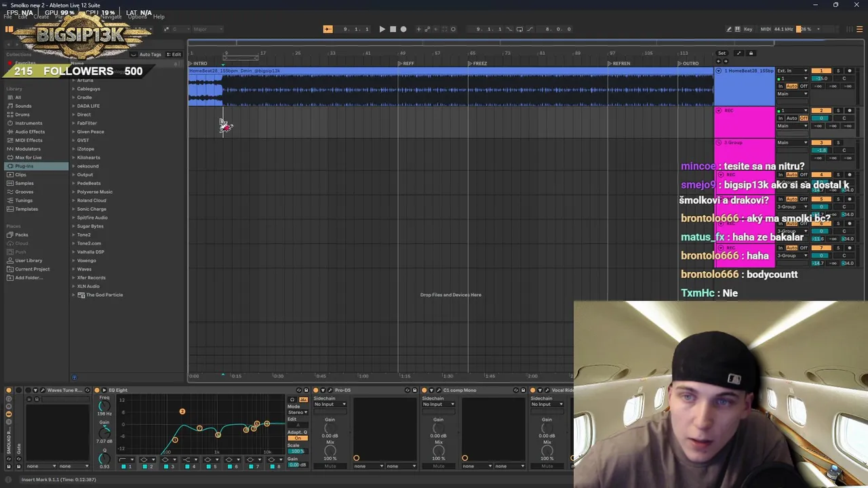868x488 pixels.
Task: Solo track 1 HomeBeat28
Action: pyautogui.click(x=838, y=70)
